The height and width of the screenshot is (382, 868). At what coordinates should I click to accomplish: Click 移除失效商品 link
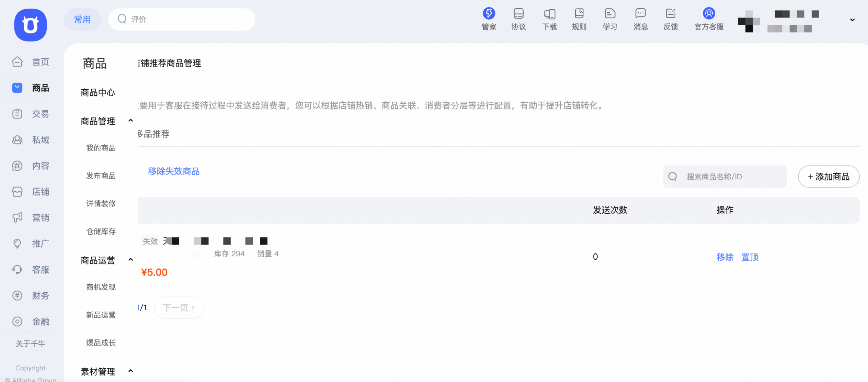pyautogui.click(x=174, y=171)
